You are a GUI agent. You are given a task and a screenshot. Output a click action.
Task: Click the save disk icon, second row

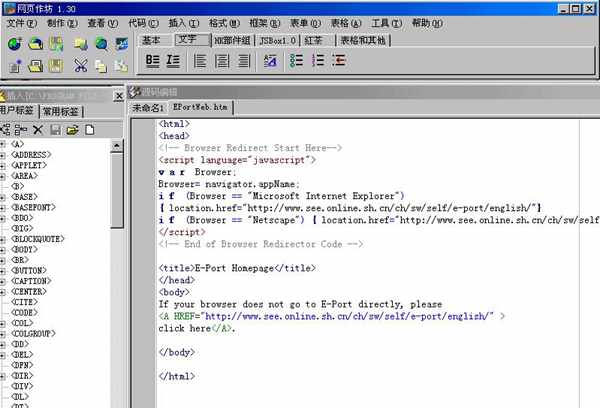(56, 66)
